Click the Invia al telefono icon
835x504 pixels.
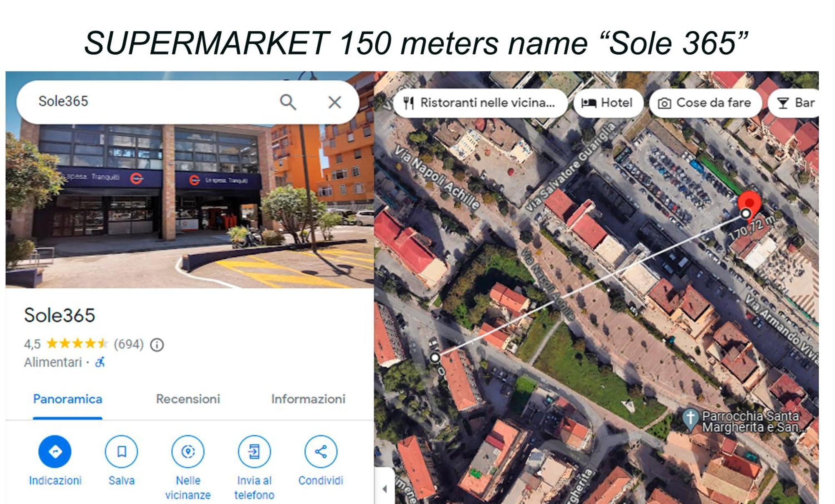(254, 451)
